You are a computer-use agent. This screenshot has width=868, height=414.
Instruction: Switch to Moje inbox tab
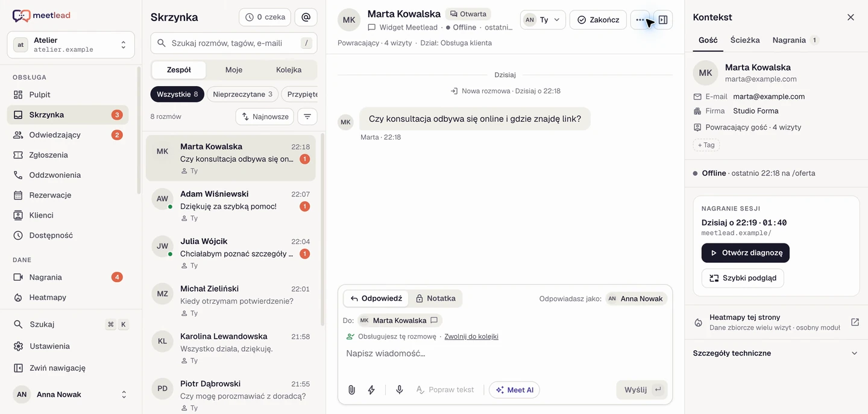pyautogui.click(x=234, y=70)
